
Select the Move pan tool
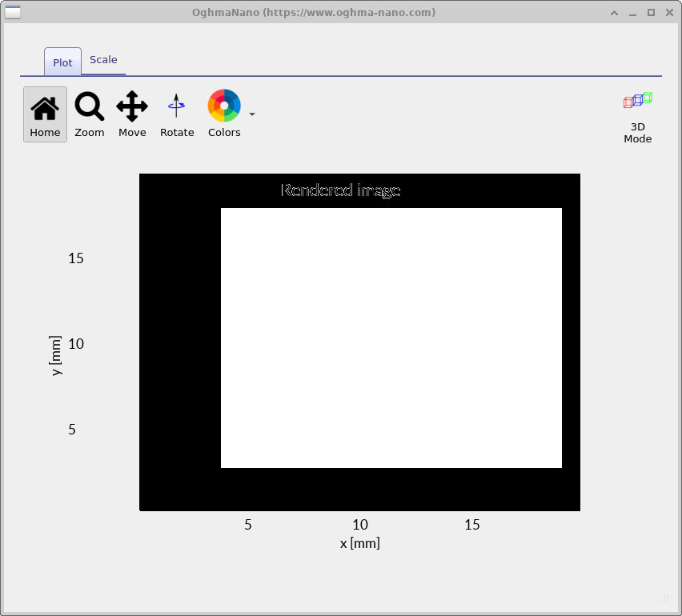132,114
